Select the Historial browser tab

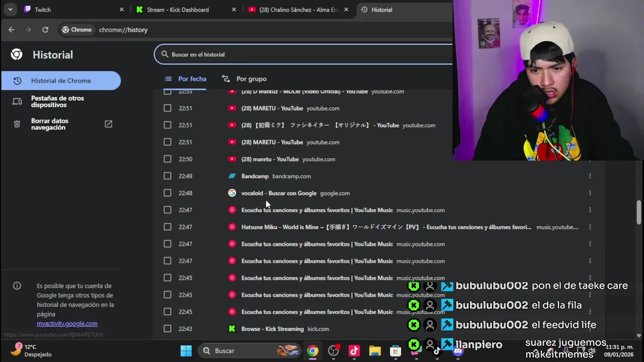coord(405,10)
